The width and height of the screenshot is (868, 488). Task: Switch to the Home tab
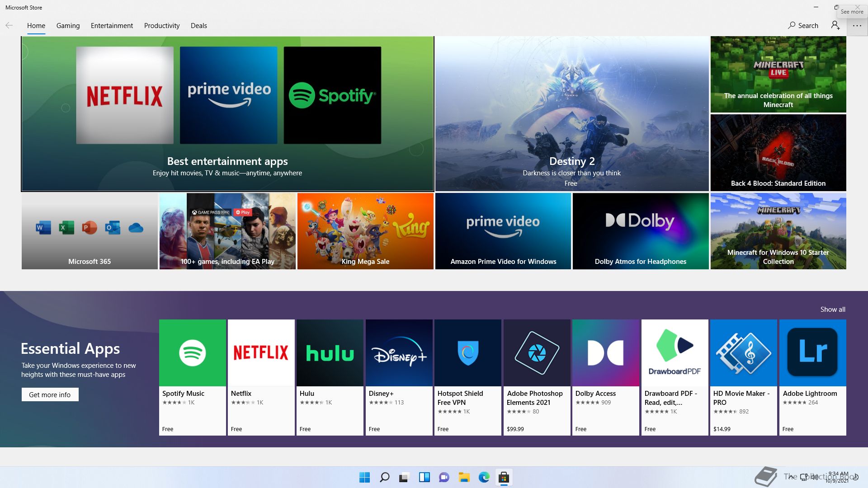coord(36,26)
